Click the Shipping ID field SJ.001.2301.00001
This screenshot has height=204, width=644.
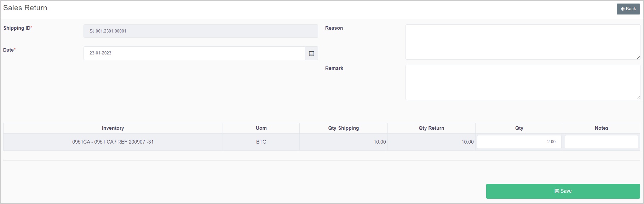click(x=201, y=31)
